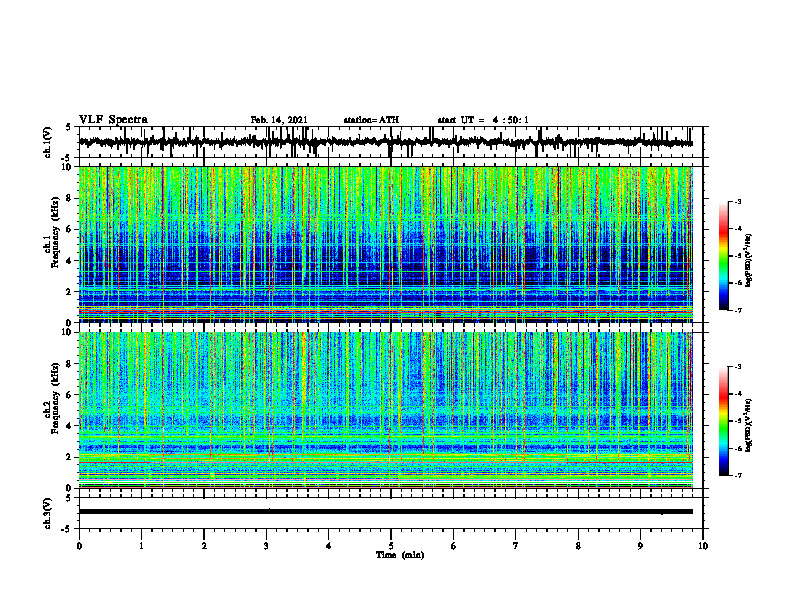Click the time axis tick label "10" at the bottom
Screen dimensions: 792x612
[703, 546]
